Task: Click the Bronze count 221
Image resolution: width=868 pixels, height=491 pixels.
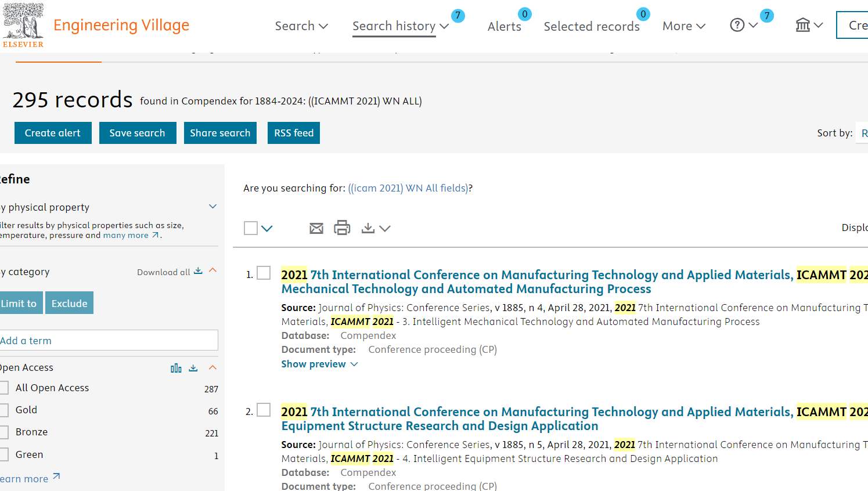Action: 212,433
